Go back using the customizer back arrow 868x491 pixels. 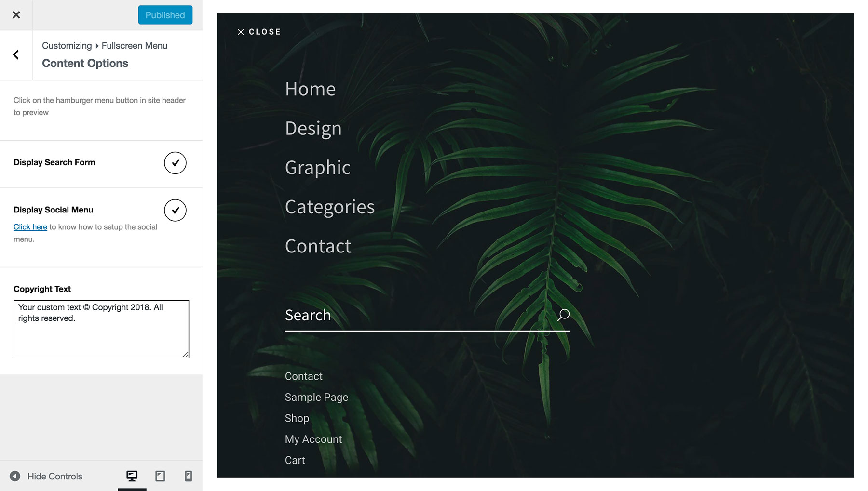[x=16, y=54]
